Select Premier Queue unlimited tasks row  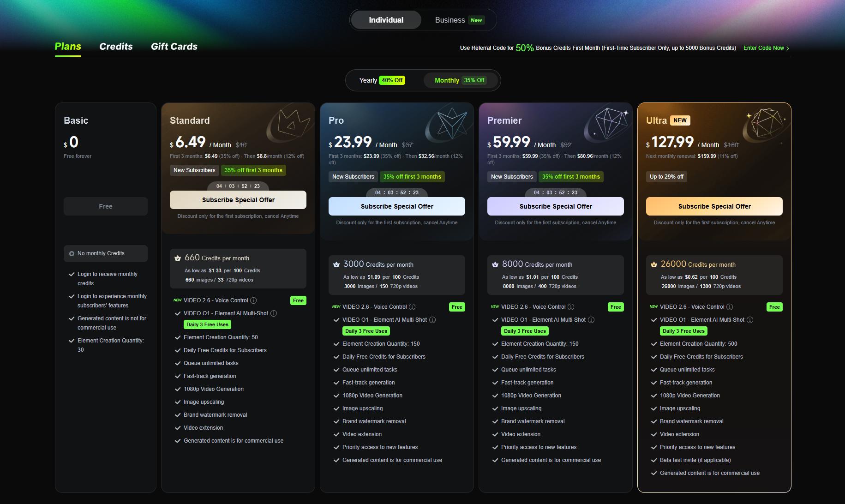pos(524,370)
